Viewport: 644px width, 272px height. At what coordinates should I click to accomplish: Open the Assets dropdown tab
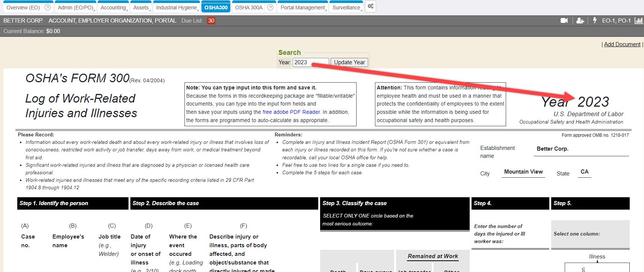[141, 8]
